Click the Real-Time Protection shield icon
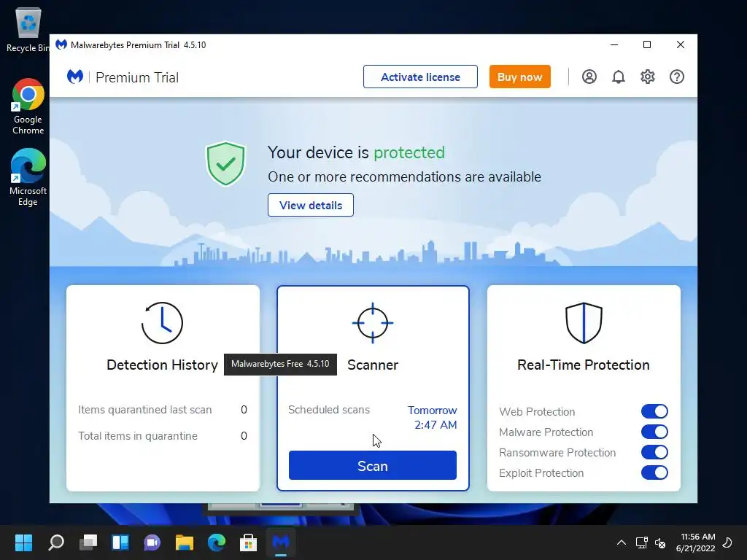This screenshot has width=747, height=560. pyautogui.click(x=584, y=323)
